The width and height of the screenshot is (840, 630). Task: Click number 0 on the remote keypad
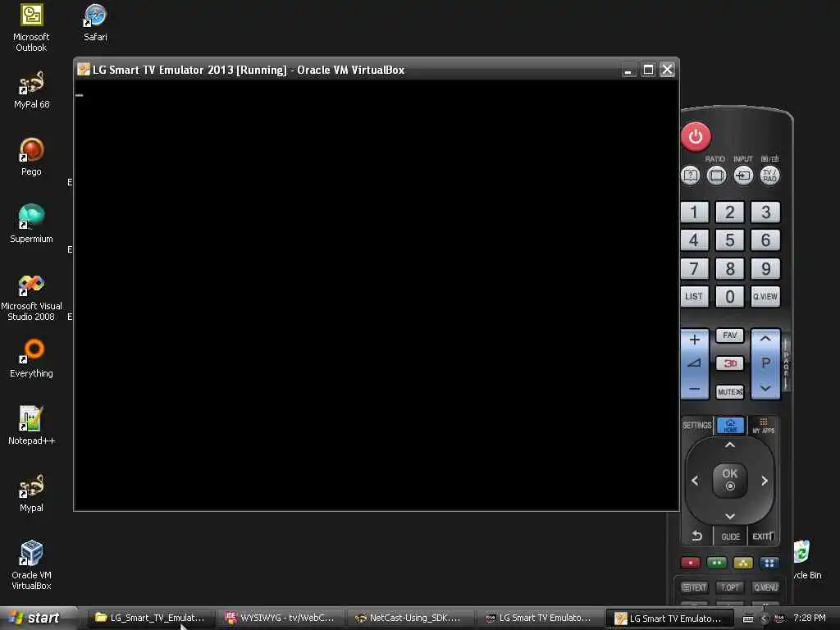click(x=729, y=296)
